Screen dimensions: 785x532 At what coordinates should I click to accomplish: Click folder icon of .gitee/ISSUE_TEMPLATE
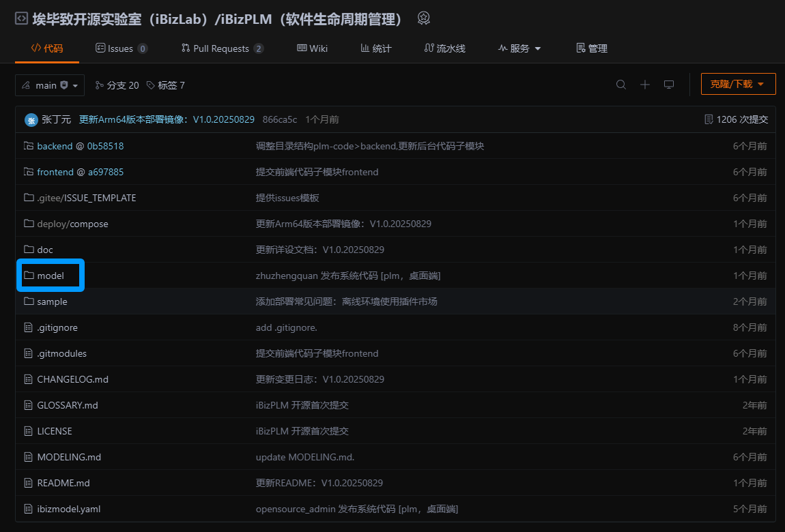click(29, 198)
